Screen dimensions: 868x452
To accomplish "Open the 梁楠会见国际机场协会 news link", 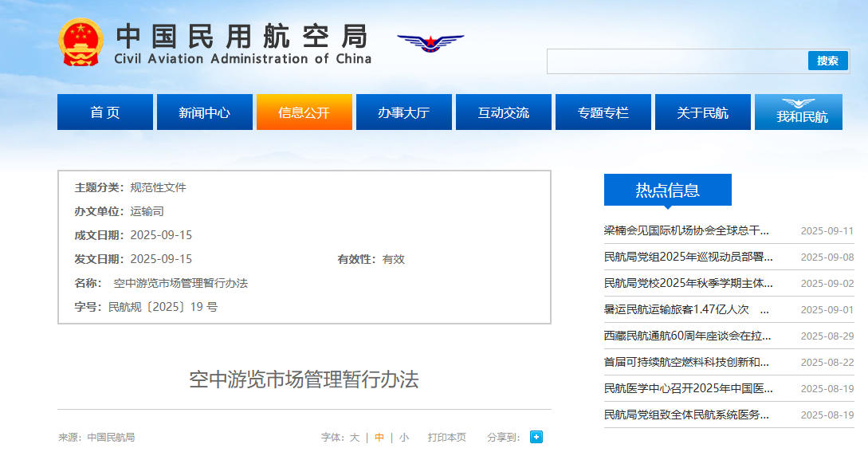I will tap(686, 230).
